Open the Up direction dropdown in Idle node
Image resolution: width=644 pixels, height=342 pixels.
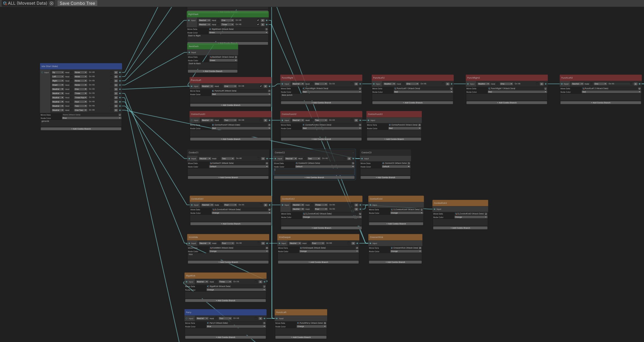click(x=58, y=72)
